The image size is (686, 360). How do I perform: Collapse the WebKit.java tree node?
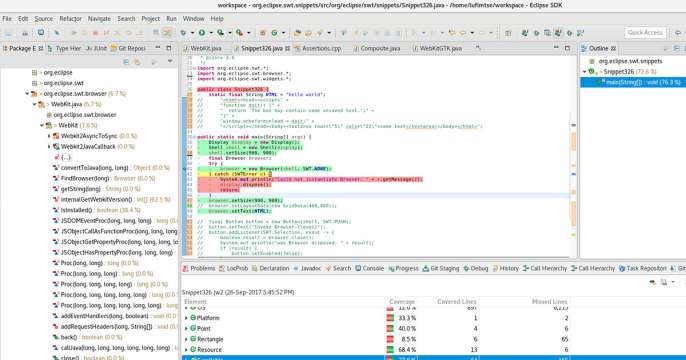pos(35,104)
